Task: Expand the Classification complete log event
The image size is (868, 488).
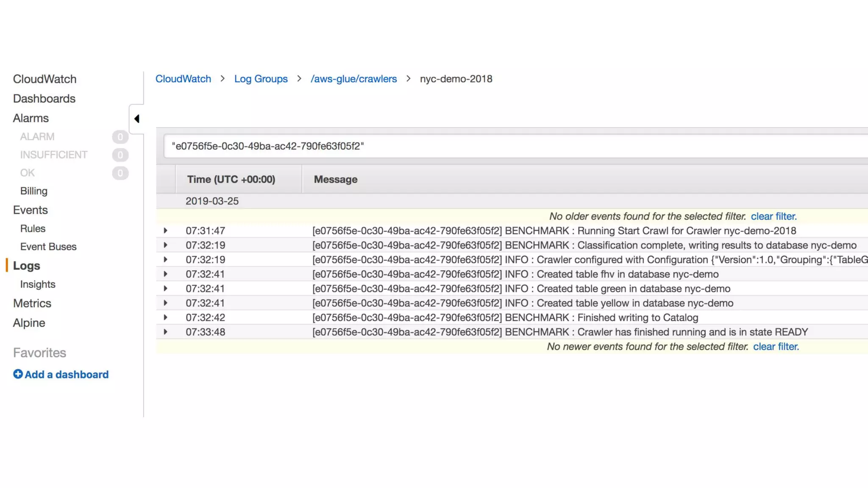Action: [x=165, y=245]
